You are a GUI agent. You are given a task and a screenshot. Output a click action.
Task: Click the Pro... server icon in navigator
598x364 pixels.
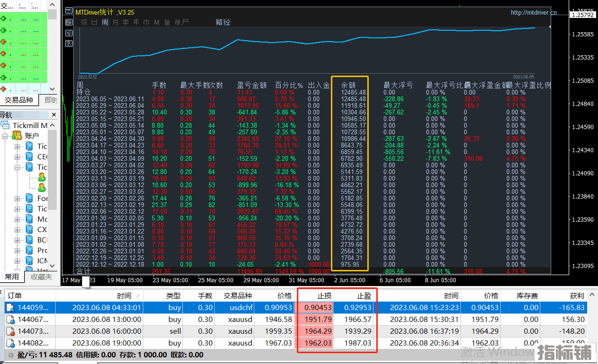point(30,250)
